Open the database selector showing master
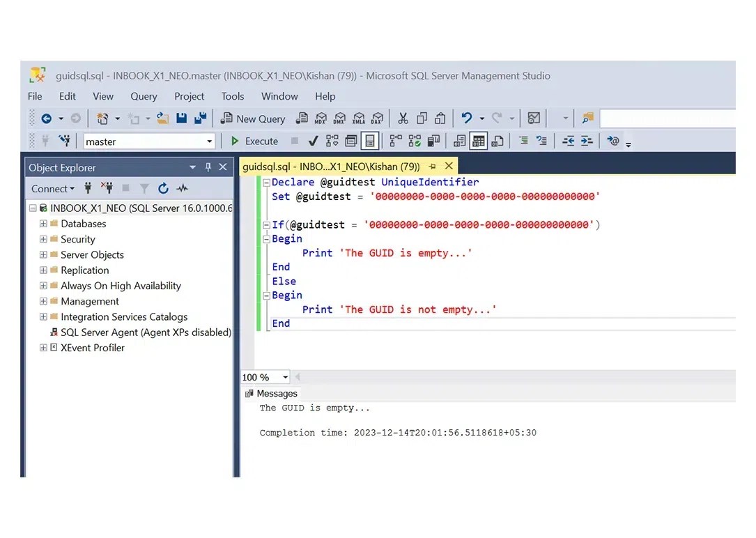 click(208, 141)
